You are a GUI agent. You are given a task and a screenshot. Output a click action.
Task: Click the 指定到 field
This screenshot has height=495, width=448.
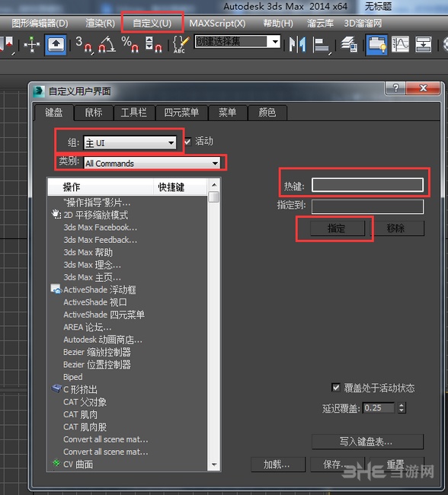(x=367, y=206)
